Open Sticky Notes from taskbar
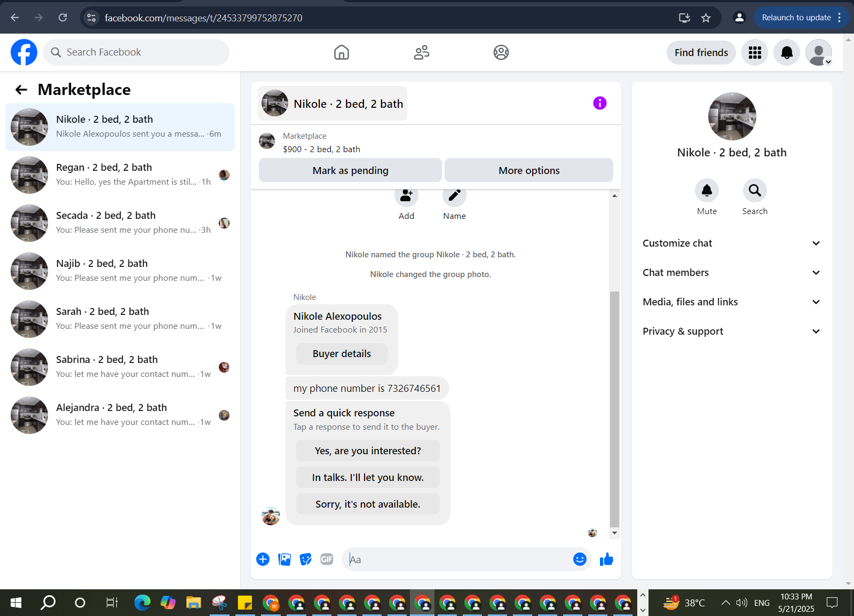 pos(244,603)
